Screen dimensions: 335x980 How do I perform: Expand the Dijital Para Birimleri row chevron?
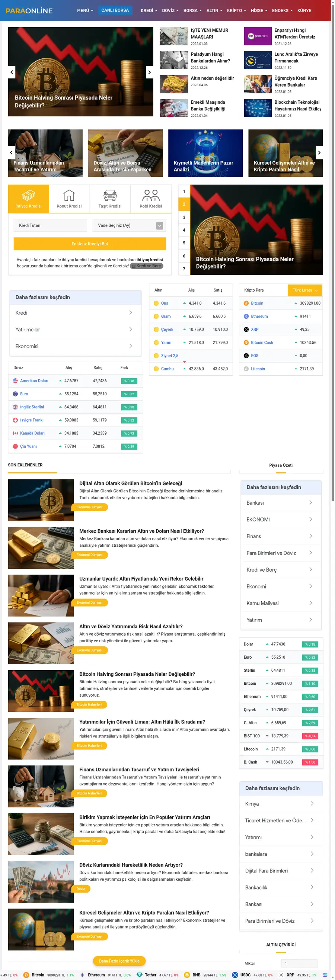(x=312, y=870)
